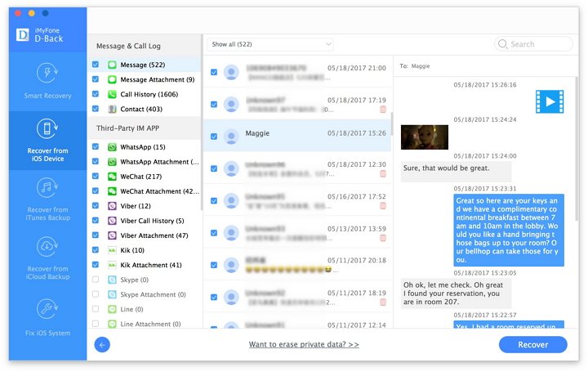Open the image thumbnail in Maggie chat
The image size is (588, 372).
[424, 137]
